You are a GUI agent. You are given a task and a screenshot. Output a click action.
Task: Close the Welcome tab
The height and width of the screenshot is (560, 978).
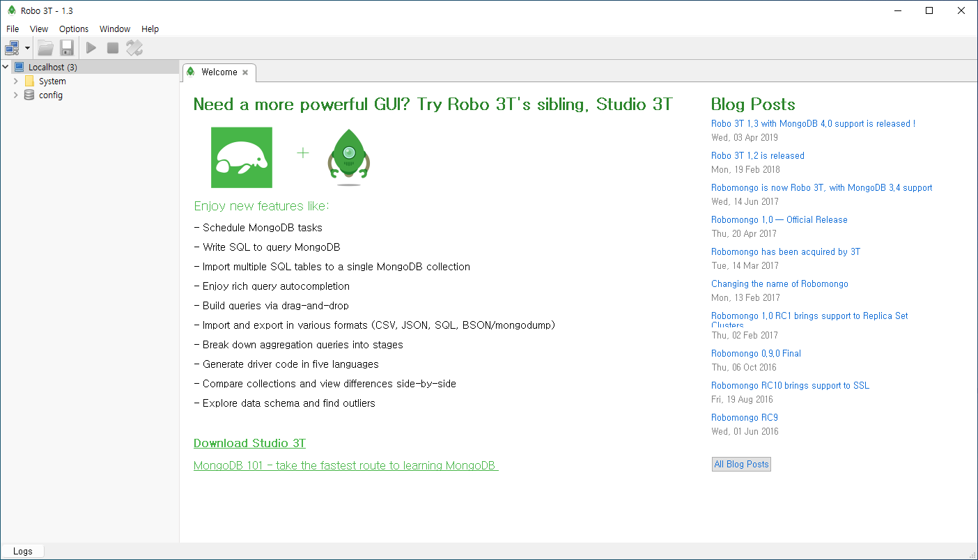(x=245, y=72)
